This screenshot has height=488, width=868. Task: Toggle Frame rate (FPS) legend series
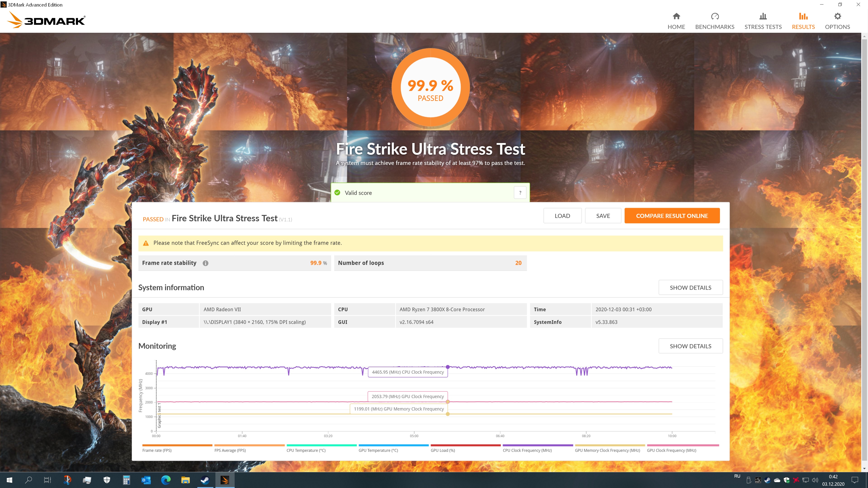coord(157,450)
